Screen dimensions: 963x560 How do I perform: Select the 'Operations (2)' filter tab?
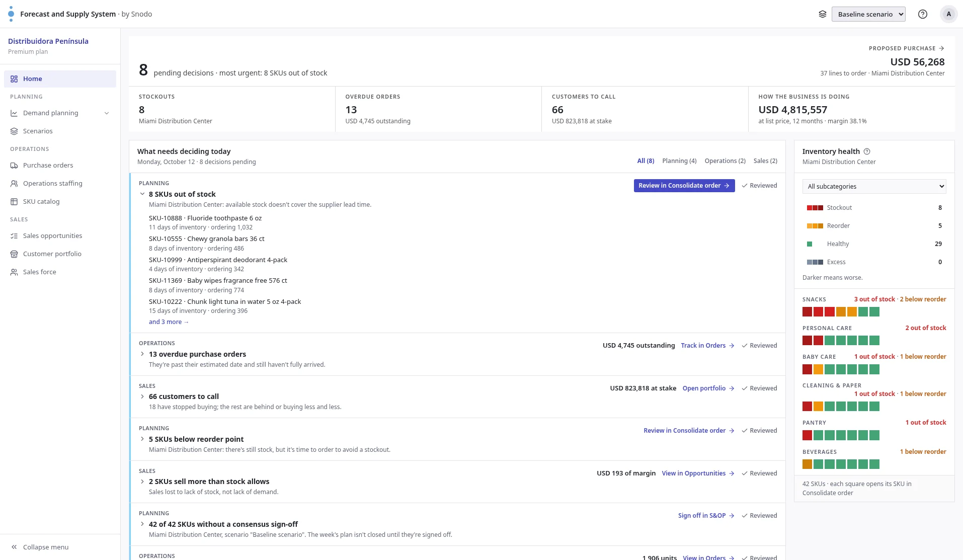(x=725, y=161)
